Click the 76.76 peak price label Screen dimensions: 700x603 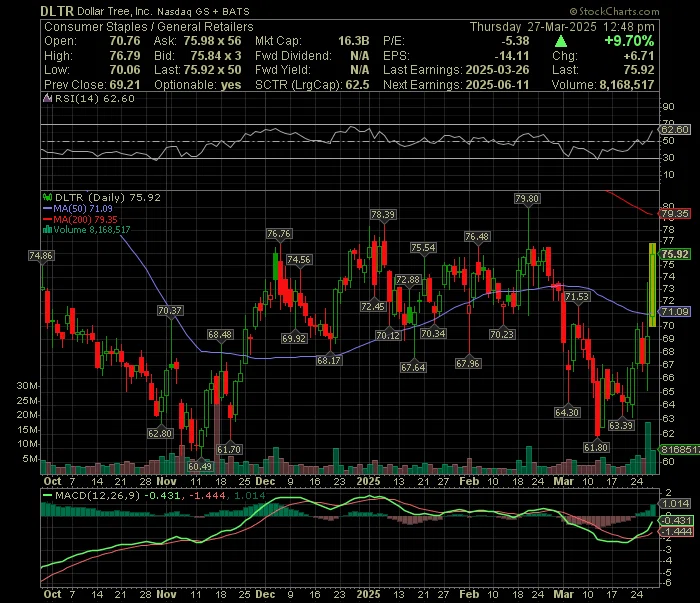pyautogui.click(x=279, y=233)
